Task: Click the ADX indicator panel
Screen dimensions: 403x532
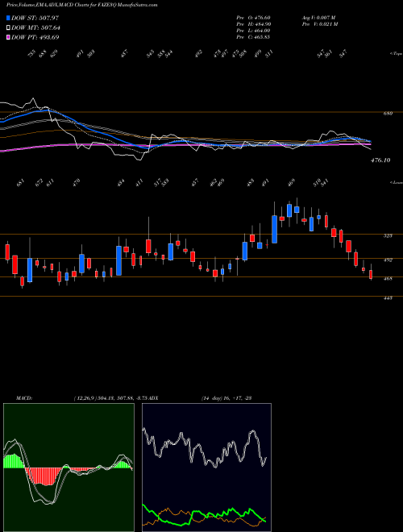Action: [x=206, y=468]
